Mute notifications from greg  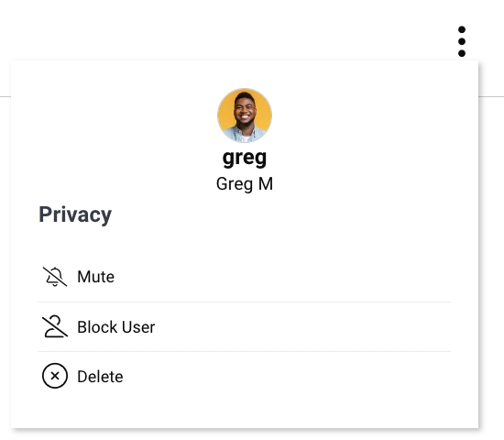[245, 277]
